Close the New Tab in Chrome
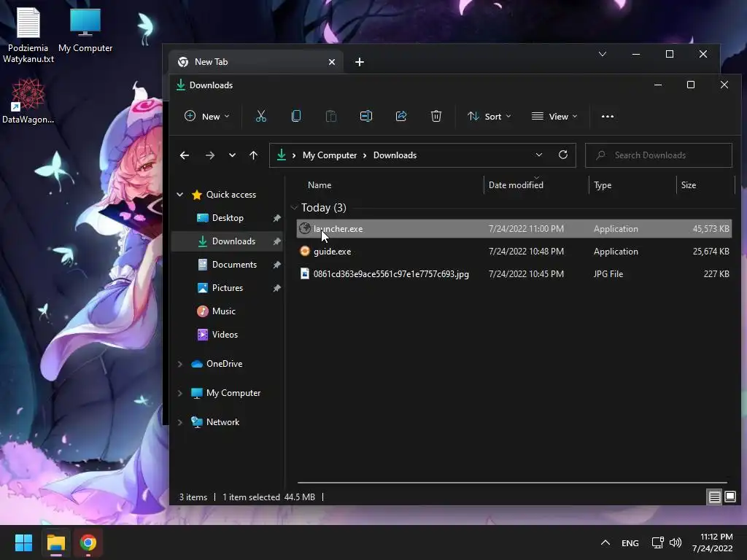The height and width of the screenshot is (560, 747). click(332, 62)
